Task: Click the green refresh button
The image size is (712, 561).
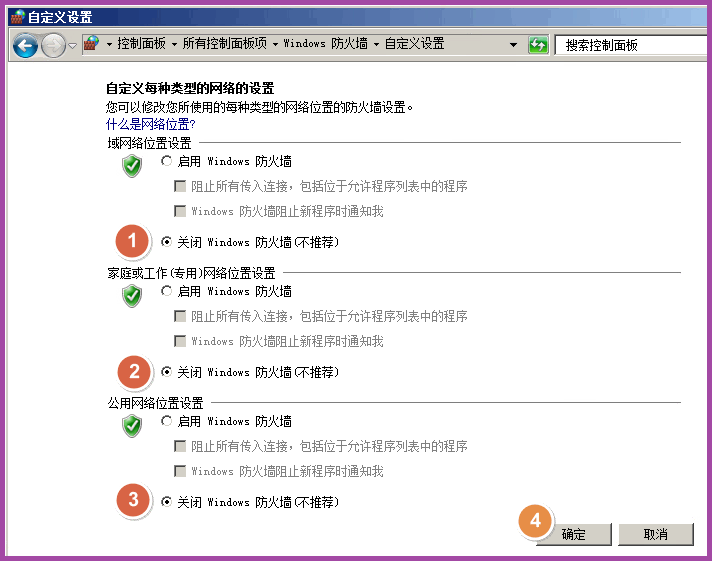Action: click(x=538, y=45)
